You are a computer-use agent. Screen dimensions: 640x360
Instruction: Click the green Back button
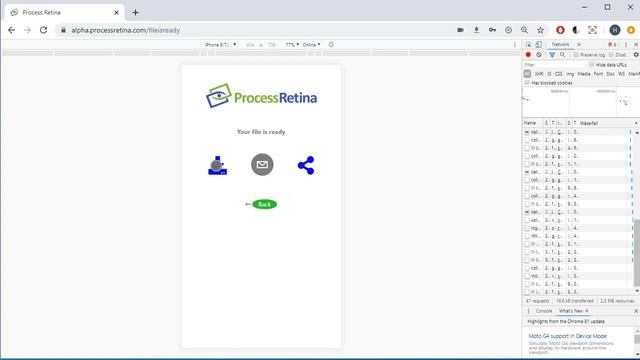[264, 204]
